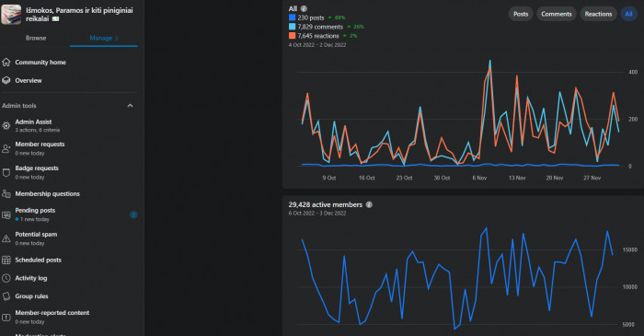Click the Member requests person icon
This screenshot has width=644, height=336.
tap(6, 149)
